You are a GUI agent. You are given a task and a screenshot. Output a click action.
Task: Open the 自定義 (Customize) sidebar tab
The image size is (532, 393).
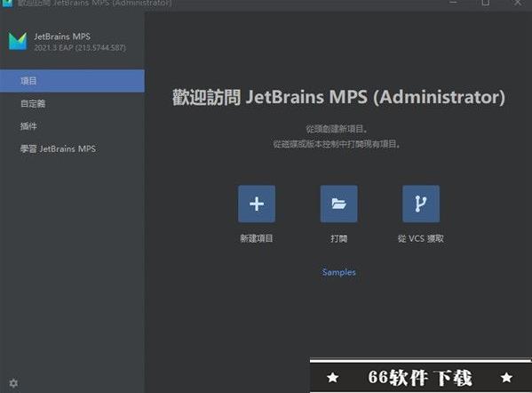72,104
